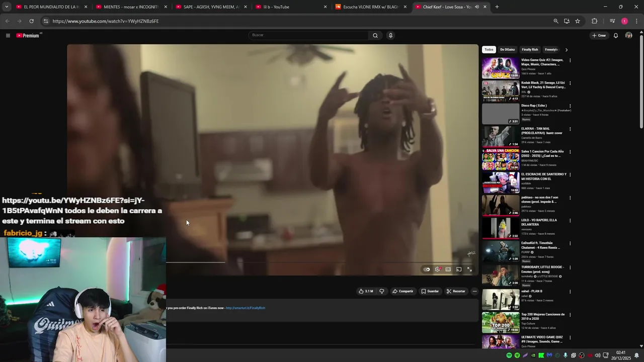Click Guardar save button
The image size is (644, 362).
pos(430,291)
